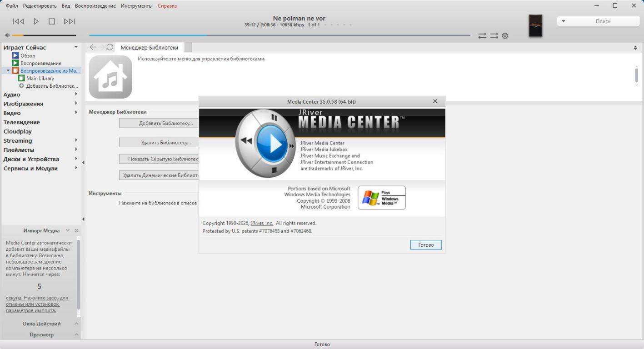This screenshot has width=644, height=349.
Task: Skip to the next track
Action: point(70,21)
